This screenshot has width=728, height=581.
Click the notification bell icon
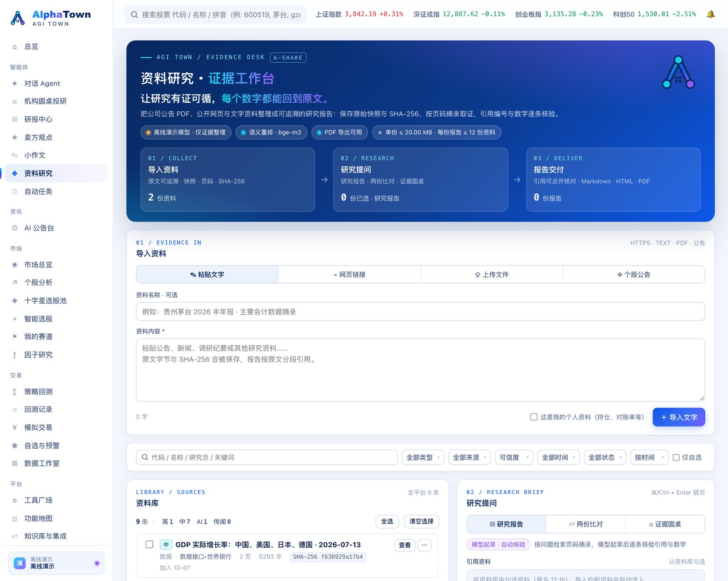(x=710, y=14)
